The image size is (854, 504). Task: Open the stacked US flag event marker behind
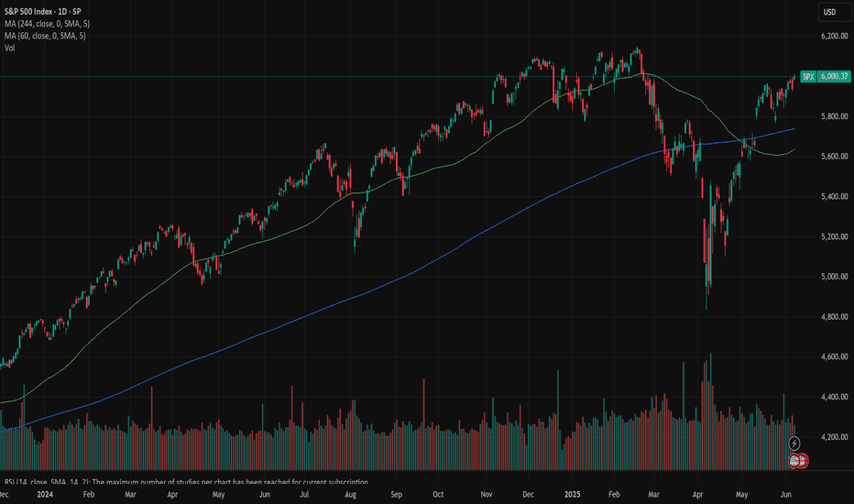point(803,461)
